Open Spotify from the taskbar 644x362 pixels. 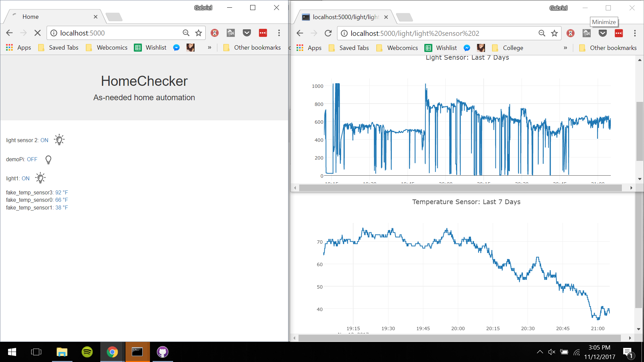point(87,352)
